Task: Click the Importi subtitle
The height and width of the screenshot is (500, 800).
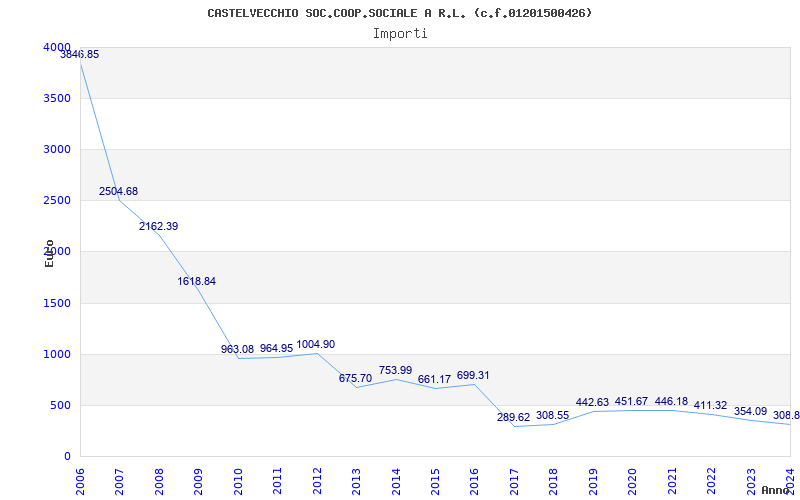Action: [x=400, y=34]
